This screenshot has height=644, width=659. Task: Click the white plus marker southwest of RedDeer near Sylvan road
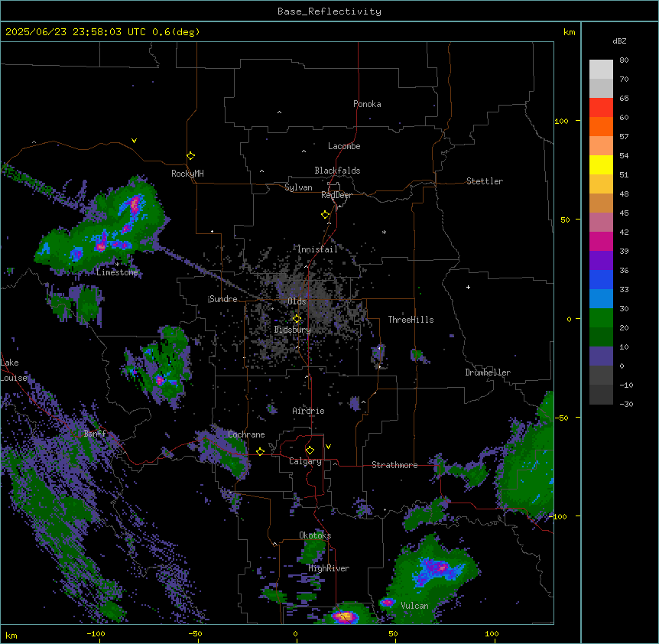(213, 231)
